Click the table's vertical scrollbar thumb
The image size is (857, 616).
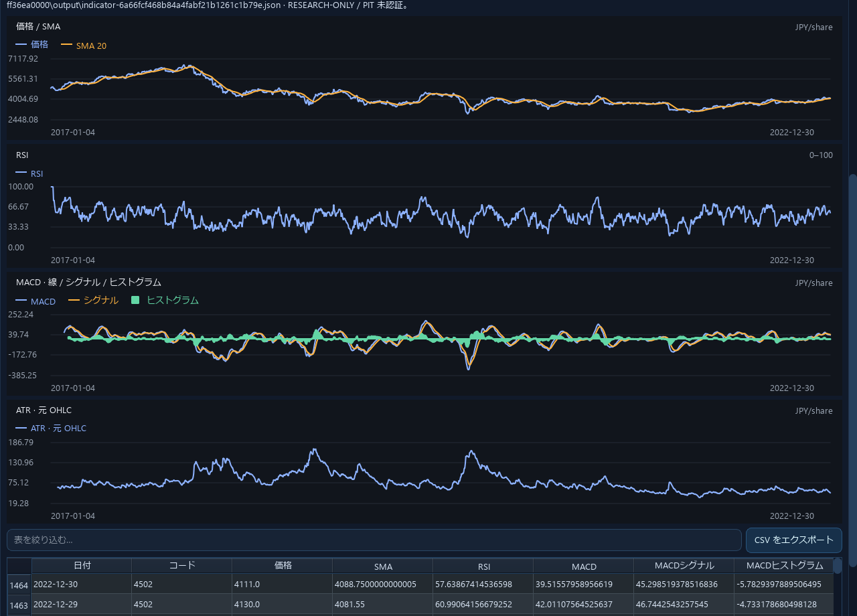point(838,566)
